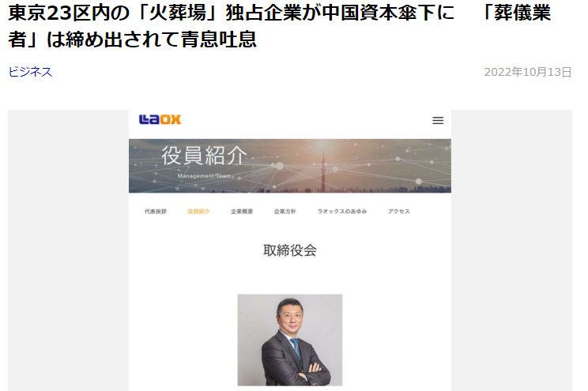The image size is (588, 391).
Task: Select the 代表挨拶 tab
Action: point(155,212)
